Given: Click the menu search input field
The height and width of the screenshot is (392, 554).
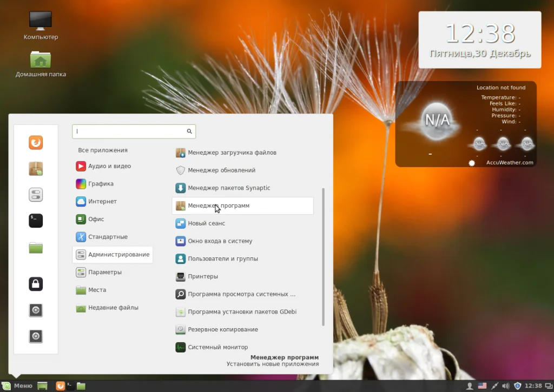Looking at the screenshot, I should (130, 131).
